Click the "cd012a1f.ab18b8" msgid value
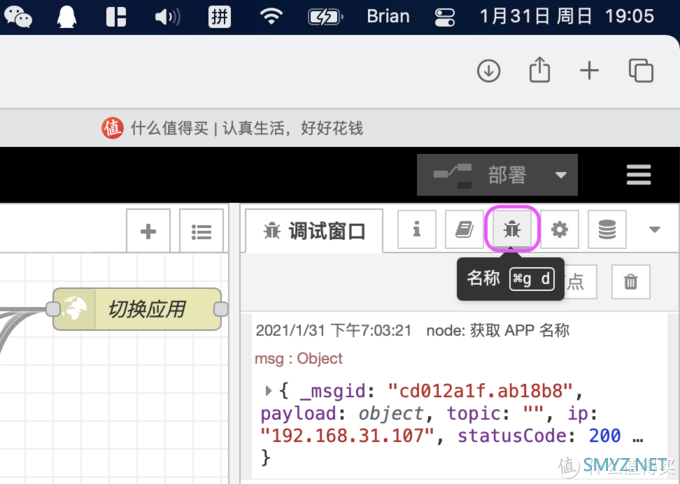The width and height of the screenshot is (680, 484). (x=481, y=391)
